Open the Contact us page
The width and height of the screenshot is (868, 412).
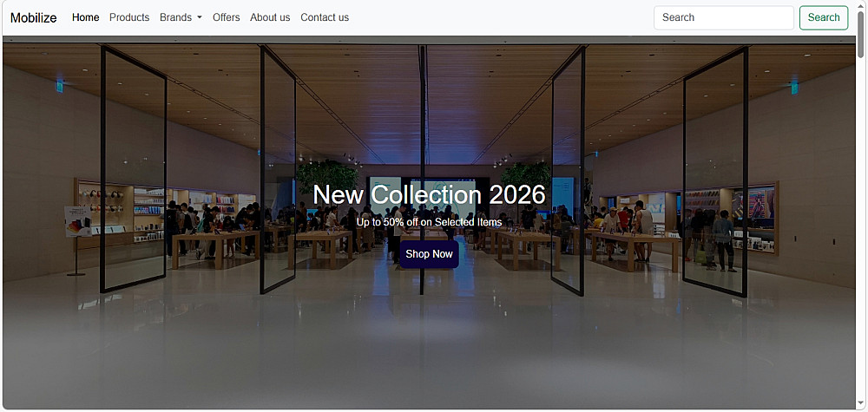point(325,17)
